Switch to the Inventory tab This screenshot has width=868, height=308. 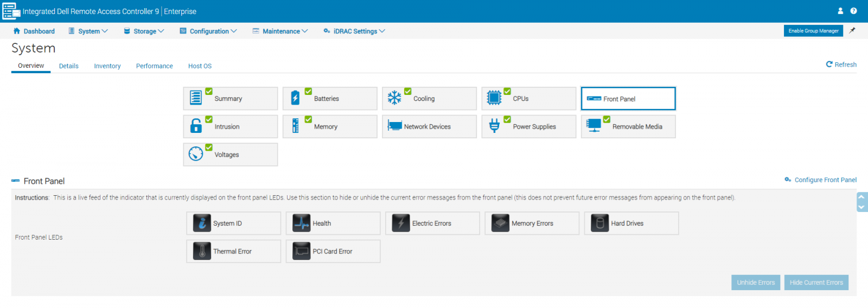(x=107, y=66)
